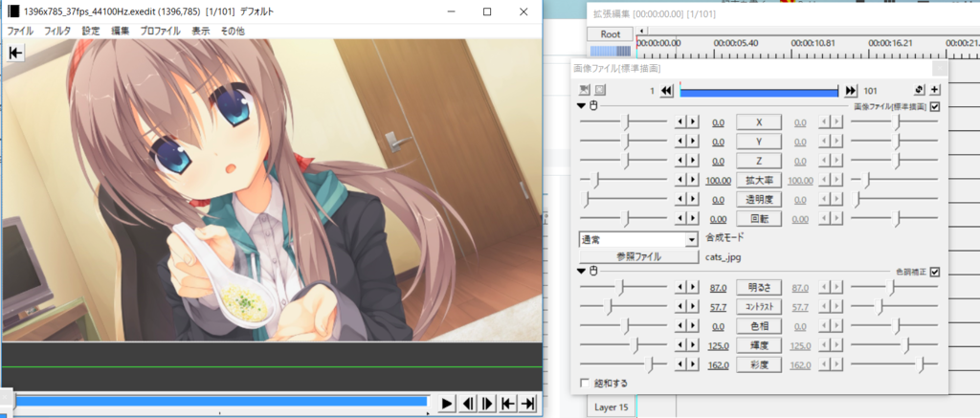
Task: Click the left 拡大率 slider track
Action: (624, 181)
